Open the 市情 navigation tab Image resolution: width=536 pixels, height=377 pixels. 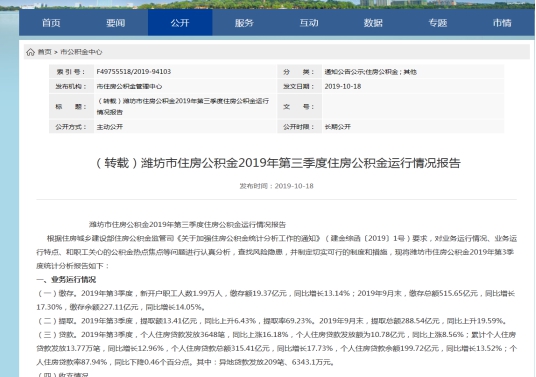pyautogui.click(x=502, y=23)
